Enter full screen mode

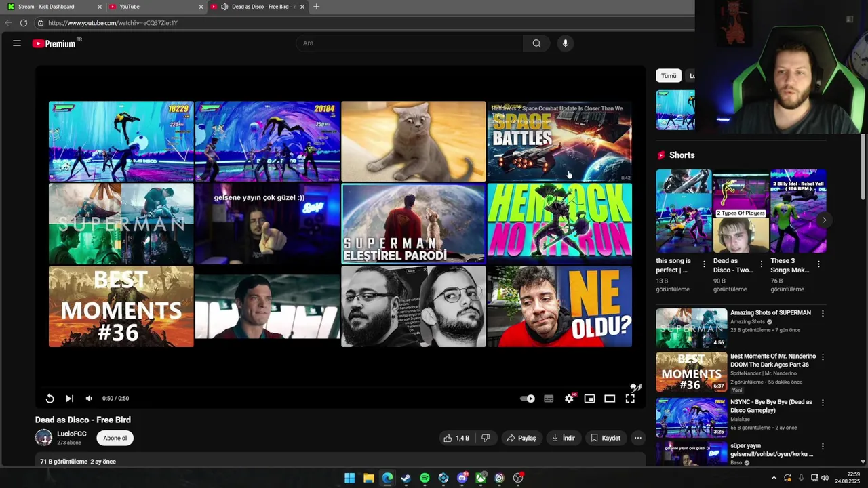pos(630,399)
